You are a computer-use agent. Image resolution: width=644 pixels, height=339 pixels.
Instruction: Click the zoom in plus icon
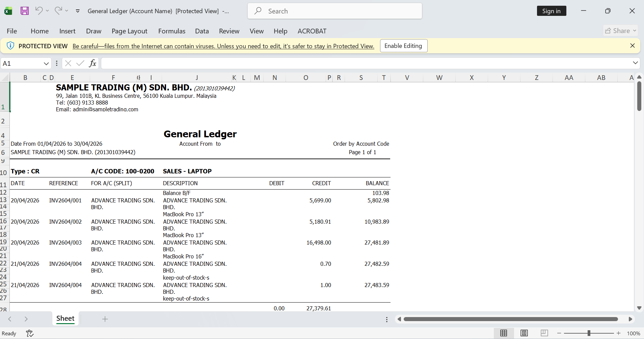point(618,333)
